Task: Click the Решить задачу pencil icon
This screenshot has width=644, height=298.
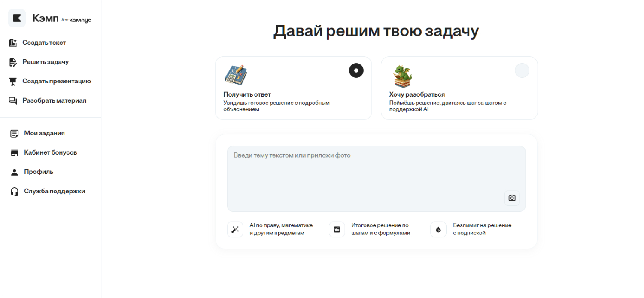Action: tap(13, 62)
